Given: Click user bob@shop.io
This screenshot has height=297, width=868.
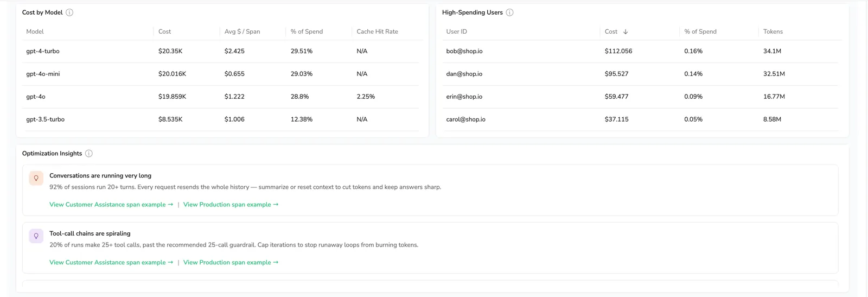Looking at the screenshot, I should 464,51.
